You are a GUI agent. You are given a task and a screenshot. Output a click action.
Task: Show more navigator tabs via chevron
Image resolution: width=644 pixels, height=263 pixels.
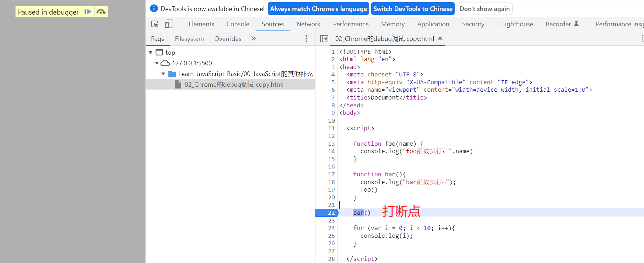pos(254,38)
